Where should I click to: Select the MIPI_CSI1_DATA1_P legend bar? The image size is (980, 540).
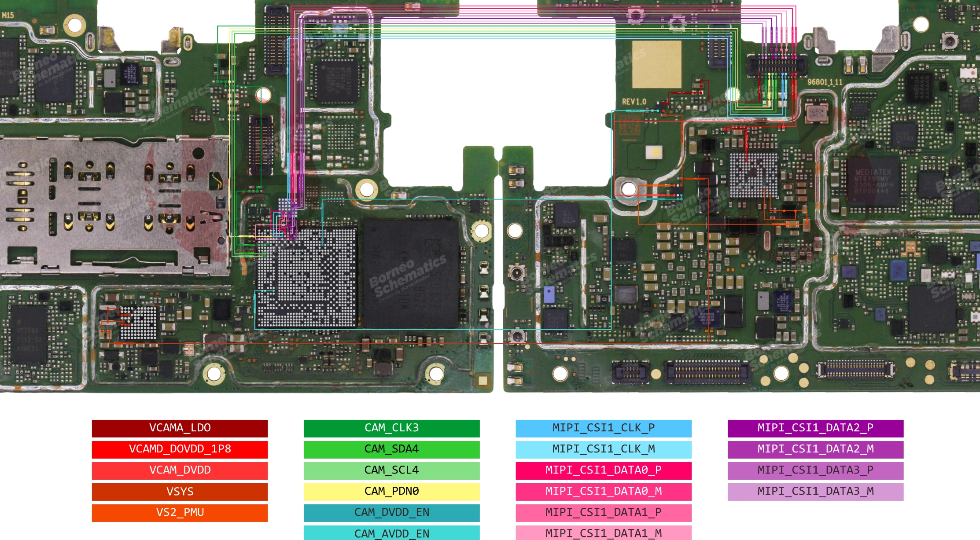pos(604,513)
